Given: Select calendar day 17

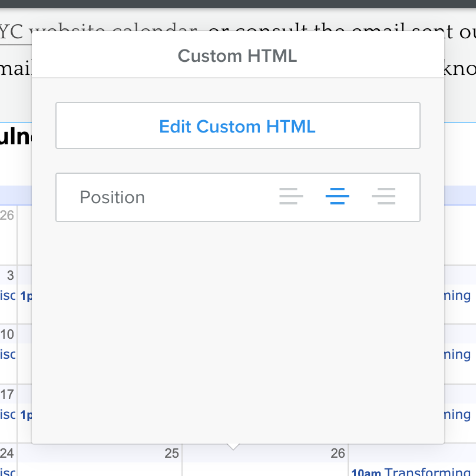Looking at the screenshot, I should coord(8,393).
